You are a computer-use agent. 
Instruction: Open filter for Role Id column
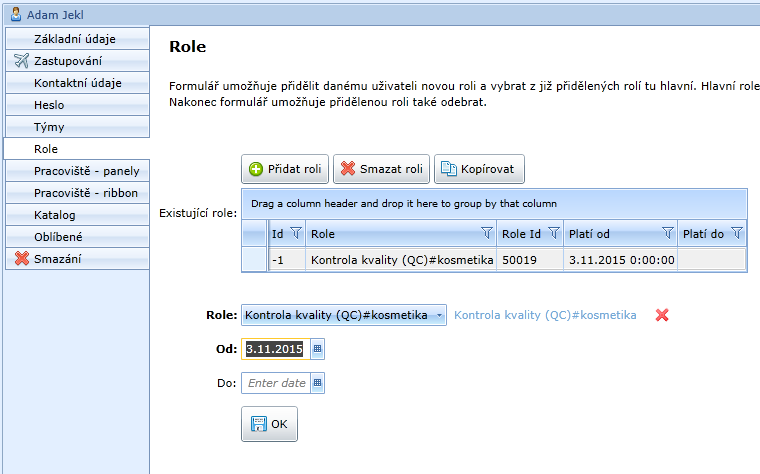click(x=553, y=233)
